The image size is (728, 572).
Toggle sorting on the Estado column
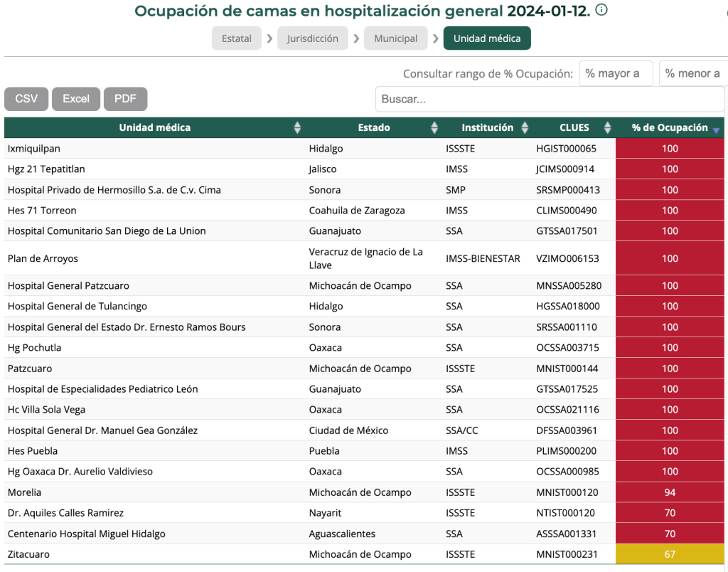(x=434, y=127)
